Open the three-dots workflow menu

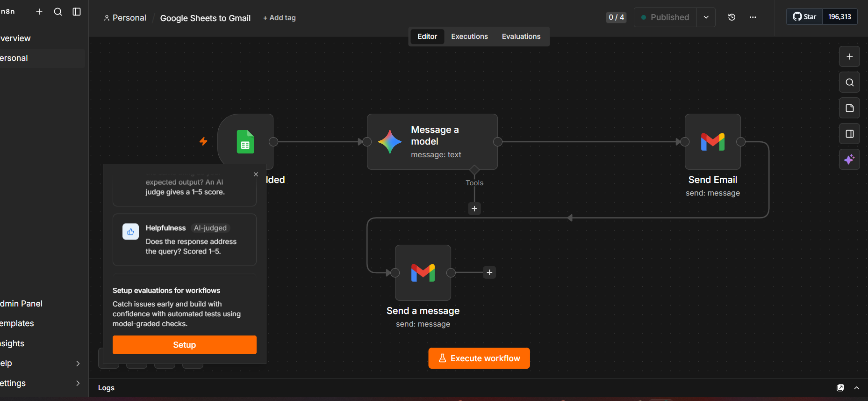[x=753, y=17]
